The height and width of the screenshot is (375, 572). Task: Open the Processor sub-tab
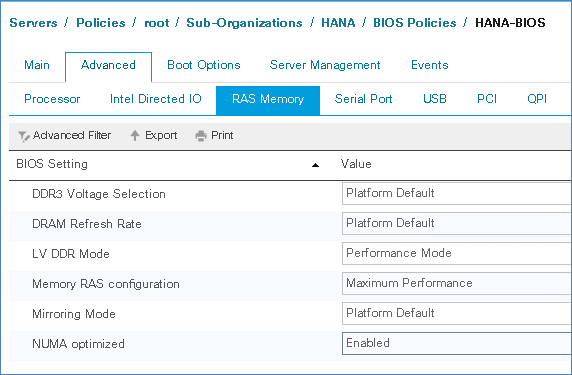[x=52, y=99]
